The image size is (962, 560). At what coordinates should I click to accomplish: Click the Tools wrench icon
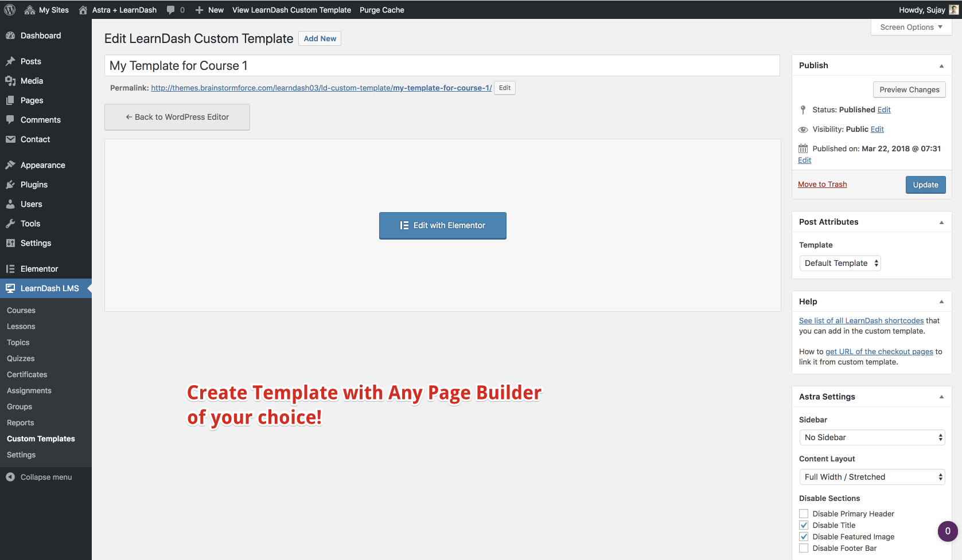[x=10, y=224]
